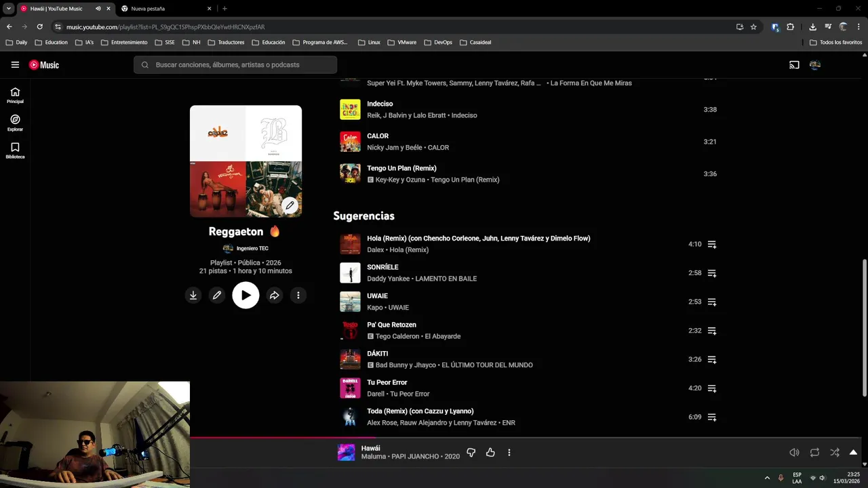Add Tu Peor Error to playlist
Screen dimensions: 868x488
pyautogui.click(x=712, y=388)
